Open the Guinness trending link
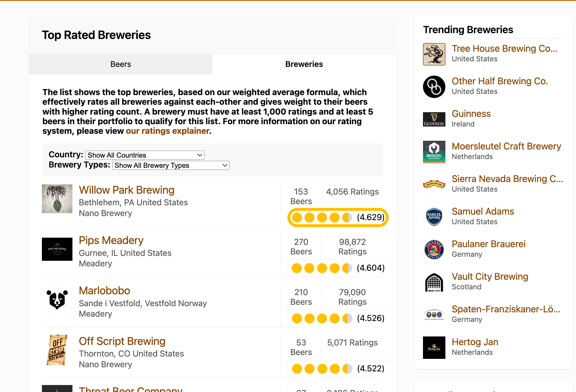 (471, 114)
